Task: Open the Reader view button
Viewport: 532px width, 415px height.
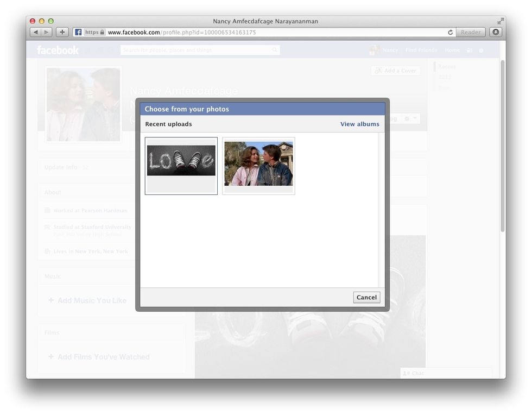Action: tap(470, 32)
